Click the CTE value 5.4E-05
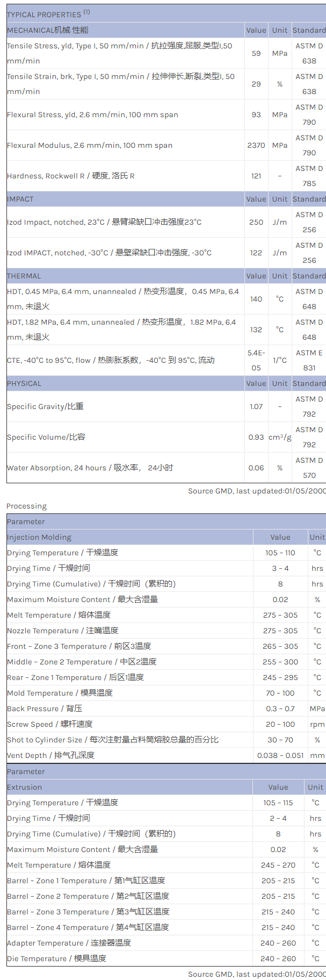The width and height of the screenshot is (326, 980). 256,360
